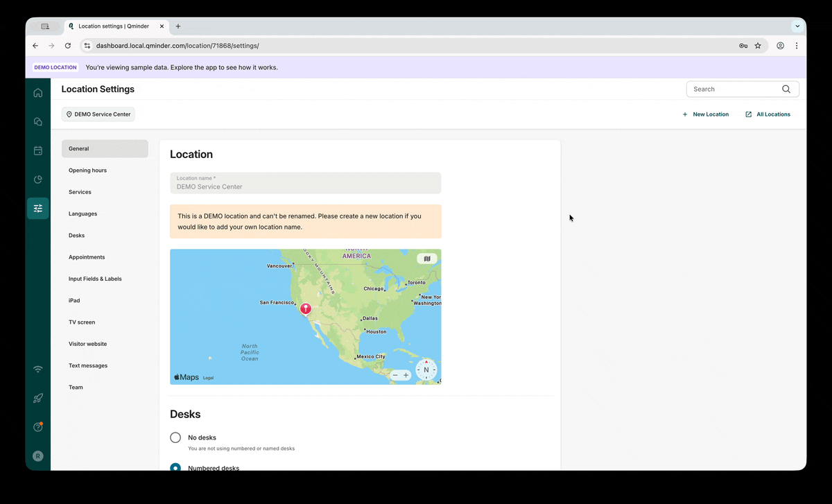Open the DEMO Service Center location selector

click(x=98, y=114)
